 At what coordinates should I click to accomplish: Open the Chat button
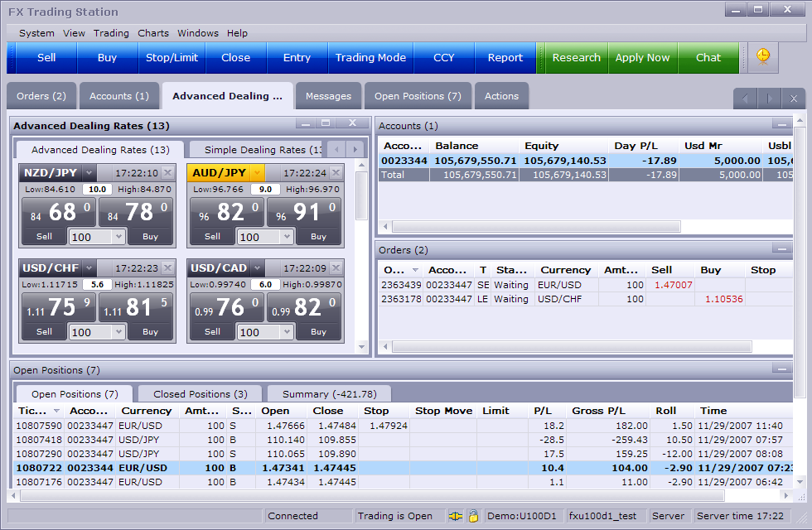coord(708,57)
